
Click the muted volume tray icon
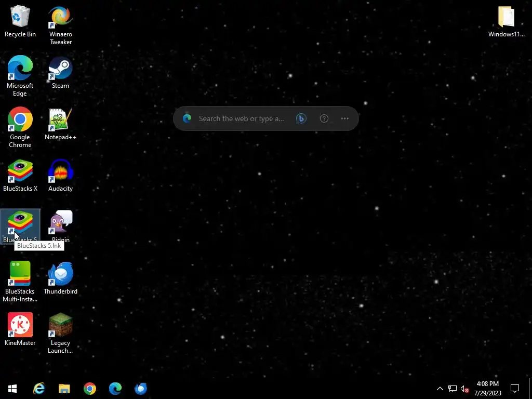click(464, 389)
